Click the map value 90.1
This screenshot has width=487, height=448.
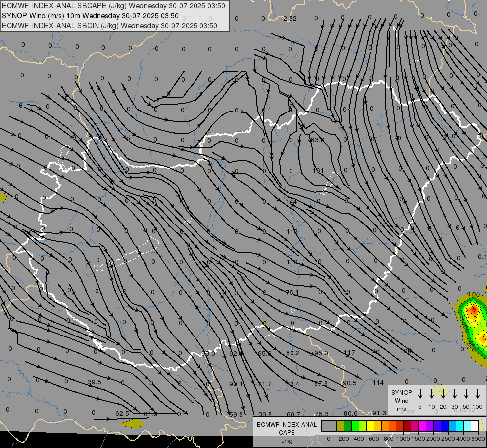click(x=236, y=384)
